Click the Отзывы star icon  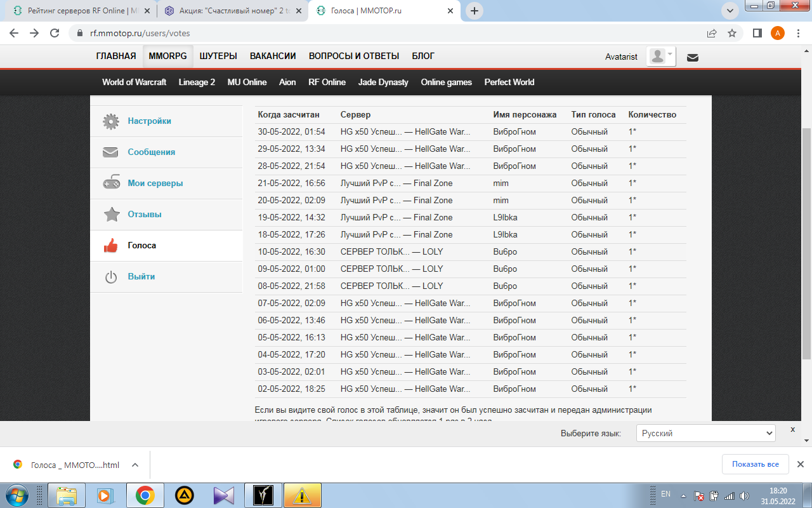(x=112, y=215)
